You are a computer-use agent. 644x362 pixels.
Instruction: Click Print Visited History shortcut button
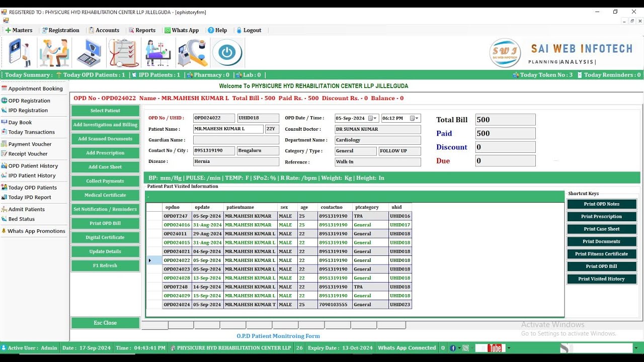(x=602, y=279)
